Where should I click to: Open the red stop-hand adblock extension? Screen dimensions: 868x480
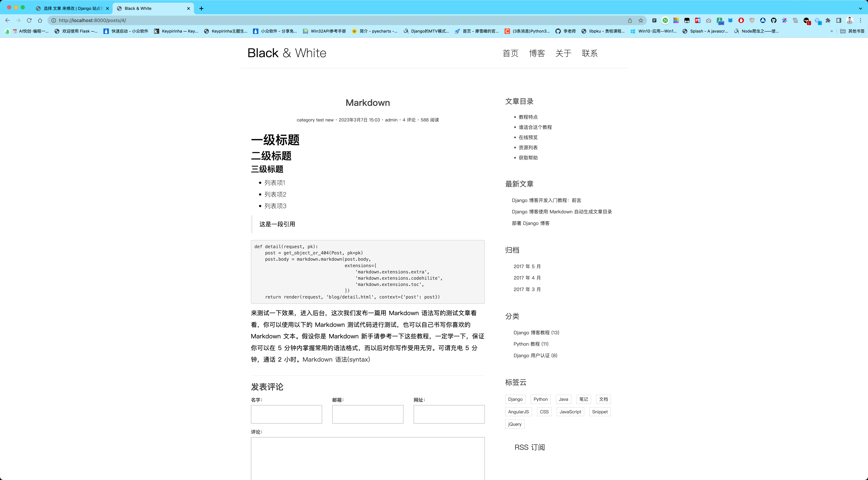tap(741, 20)
